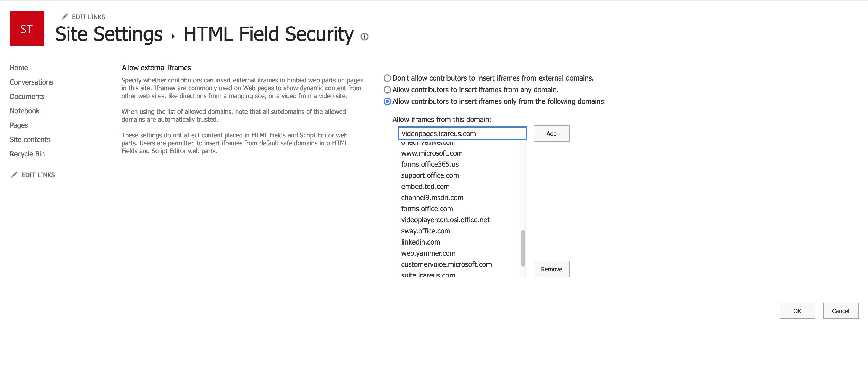The height and width of the screenshot is (366, 868).
Task: Focus the allowed domain text field
Action: (462, 133)
